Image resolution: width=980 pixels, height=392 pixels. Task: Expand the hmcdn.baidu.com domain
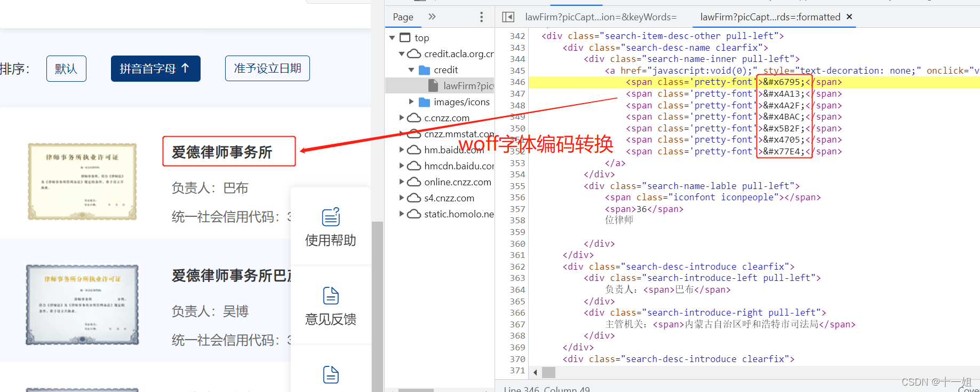coord(402,166)
